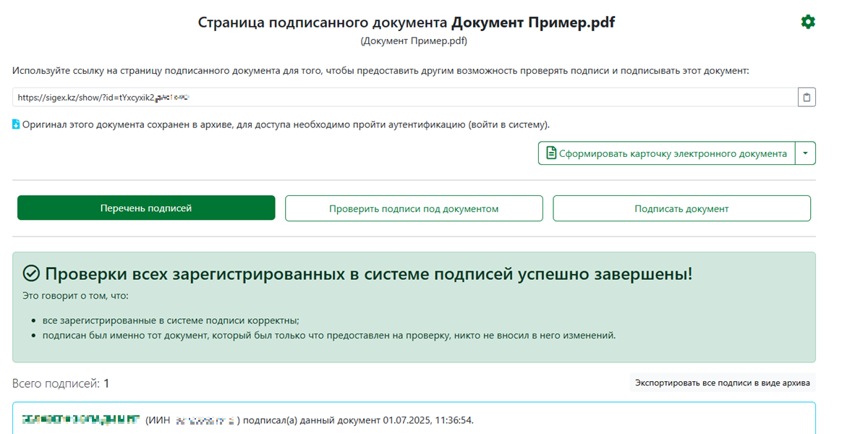This screenshot has height=434, width=868.
Task: Click the check-circle icon in the success banner
Action: (31, 273)
